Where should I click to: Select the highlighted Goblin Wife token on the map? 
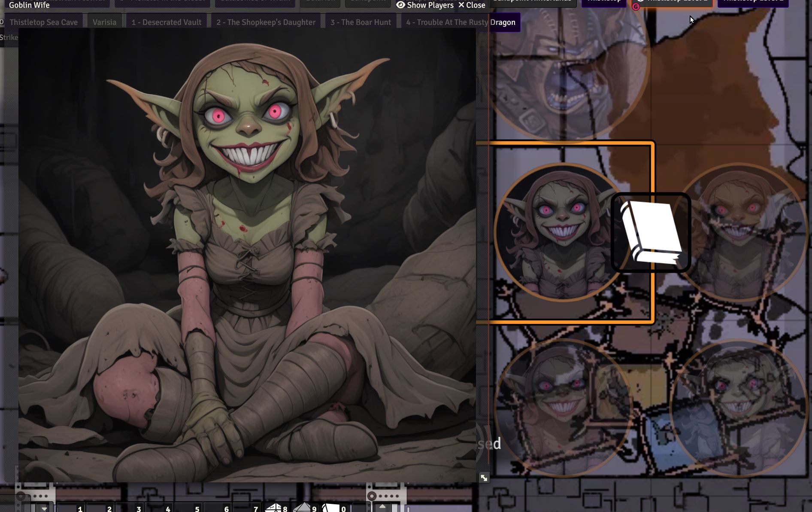click(x=562, y=232)
